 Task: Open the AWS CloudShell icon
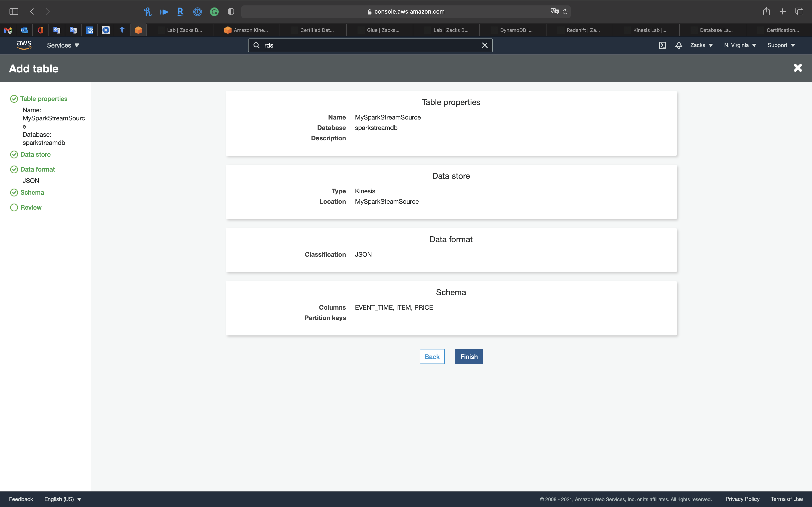point(662,45)
